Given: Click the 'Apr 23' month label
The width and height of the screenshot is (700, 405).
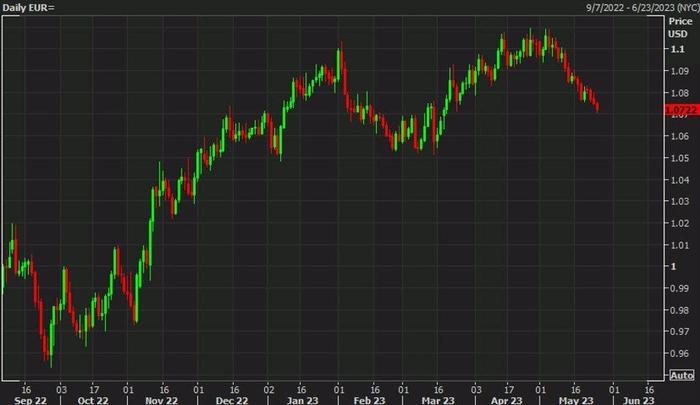Looking at the screenshot, I should (506, 400).
